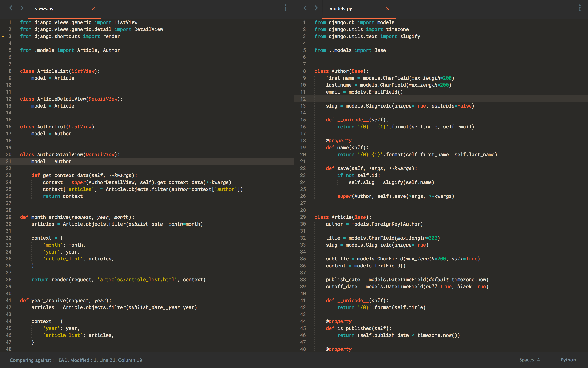Click 'email = models.EmailField()' in models.py
The width and height of the screenshot is (588, 368).
pos(364,92)
